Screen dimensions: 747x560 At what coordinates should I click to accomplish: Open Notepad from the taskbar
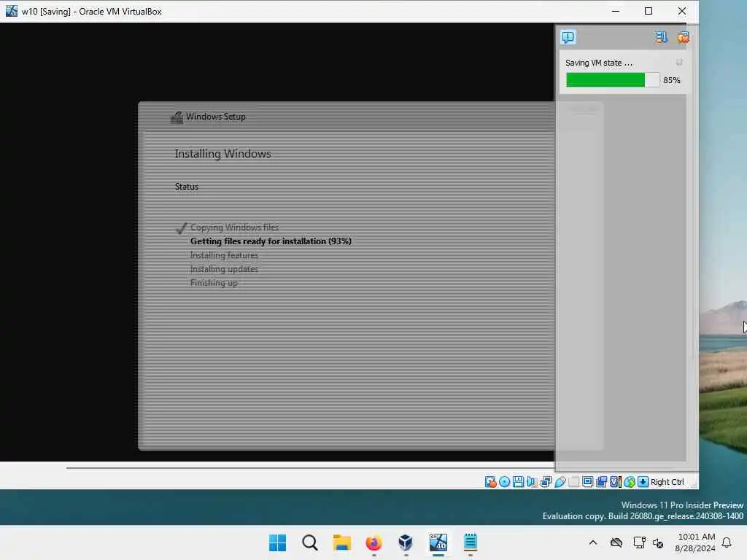coord(471,542)
